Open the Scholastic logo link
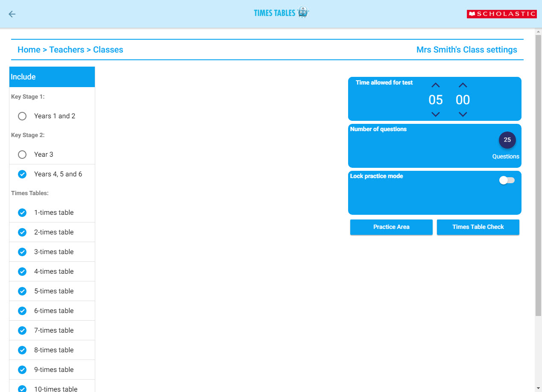 pyautogui.click(x=501, y=14)
